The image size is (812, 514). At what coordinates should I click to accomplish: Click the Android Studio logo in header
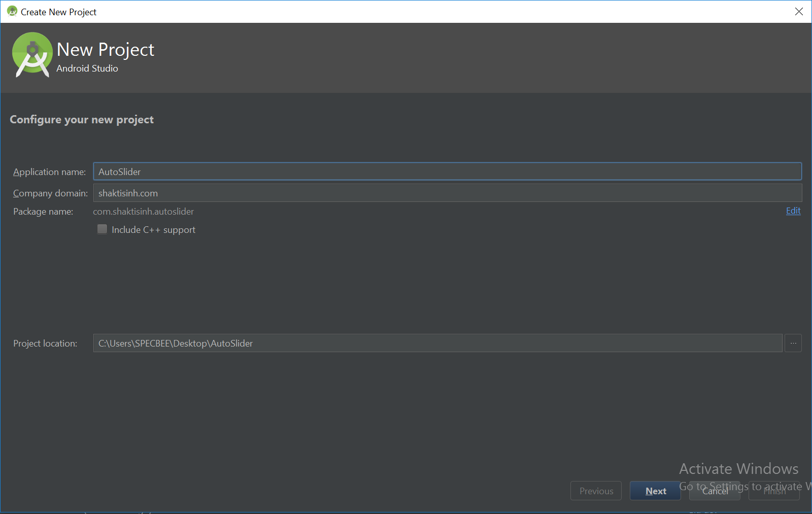[x=32, y=55]
